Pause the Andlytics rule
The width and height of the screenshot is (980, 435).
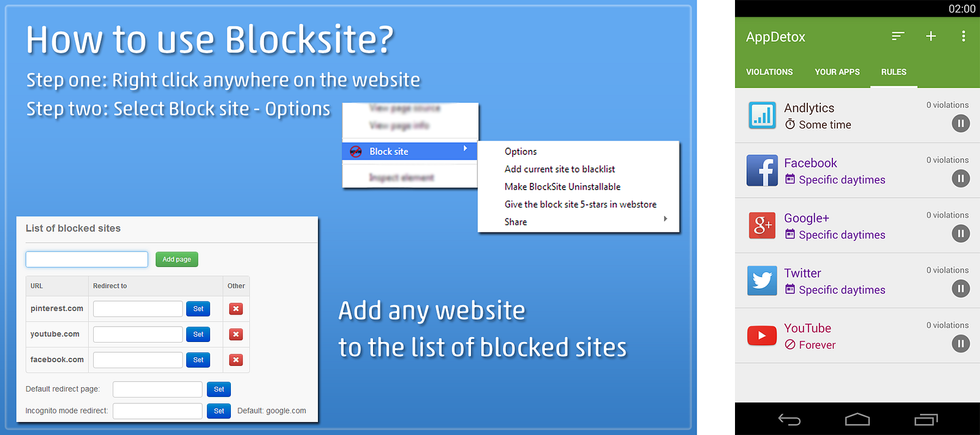click(x=961, y=124)
